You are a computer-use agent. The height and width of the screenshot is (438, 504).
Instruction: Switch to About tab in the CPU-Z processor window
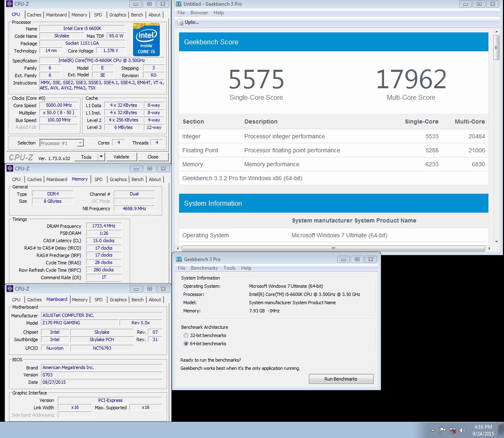pyautogui.click(x=154, y=15)
